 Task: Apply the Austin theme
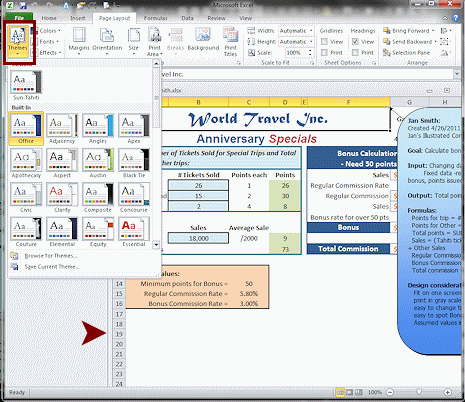98,163
